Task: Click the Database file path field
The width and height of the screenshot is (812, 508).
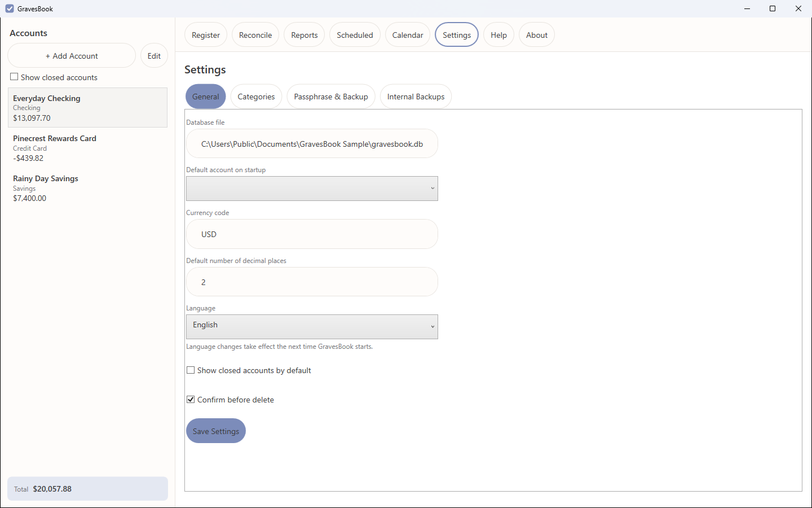Action: [312, 143]
